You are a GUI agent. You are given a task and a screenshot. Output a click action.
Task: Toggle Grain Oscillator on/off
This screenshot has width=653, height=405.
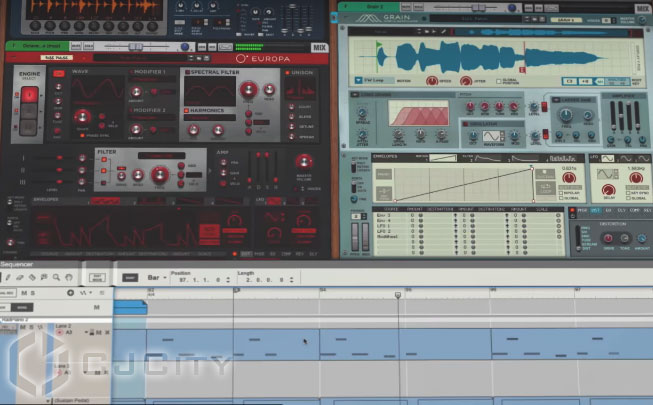click(x=466, y=124)
